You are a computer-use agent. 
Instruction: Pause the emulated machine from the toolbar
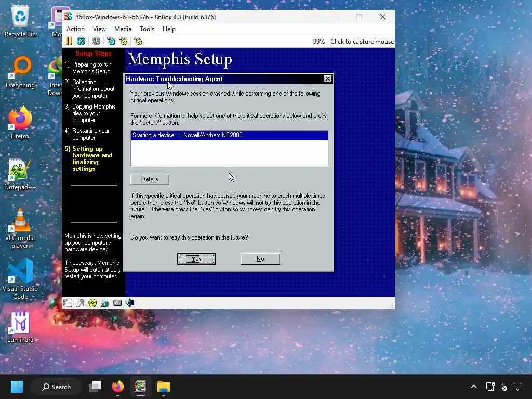click(x=69, y=42)
